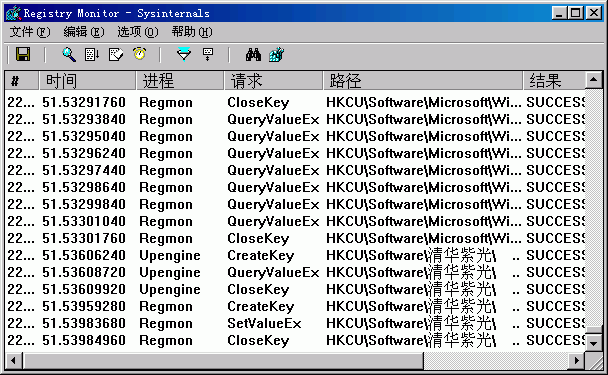
Task: Select the time value 51.53293840
Action: (x=84, y=119)
